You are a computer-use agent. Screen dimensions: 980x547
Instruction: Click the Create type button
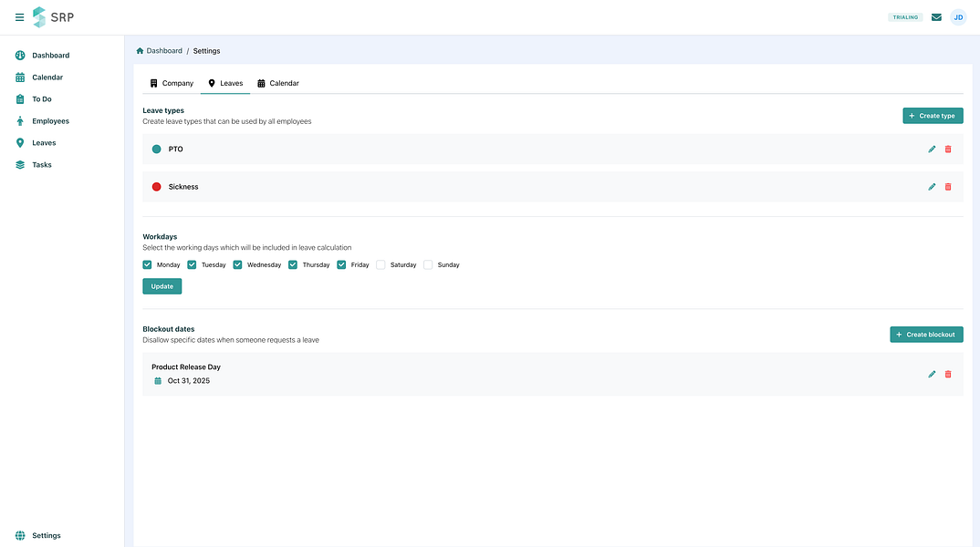933,116
